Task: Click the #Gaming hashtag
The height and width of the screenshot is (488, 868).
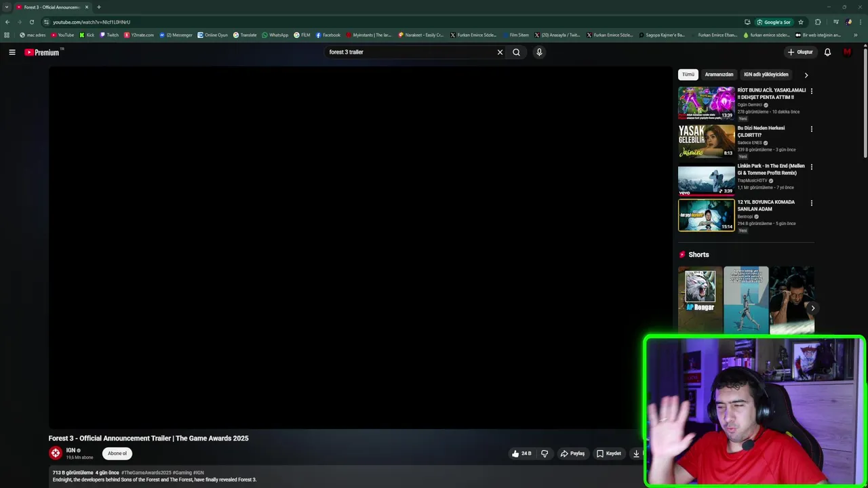Action: tap(182, 472)
